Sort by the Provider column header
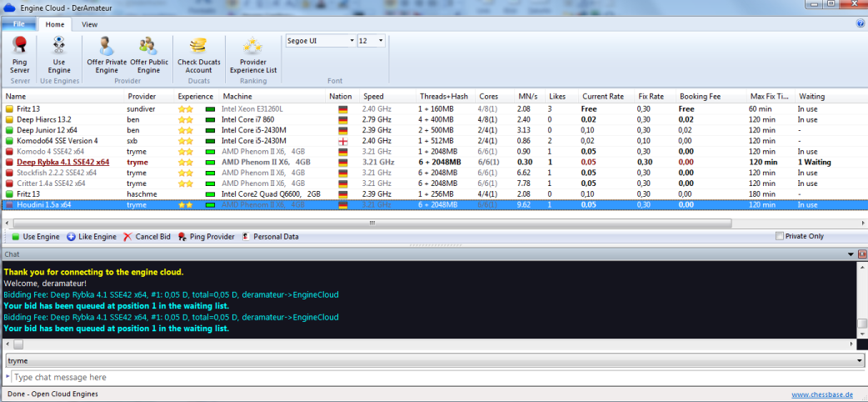868x402 pixels. pos(148,97)
